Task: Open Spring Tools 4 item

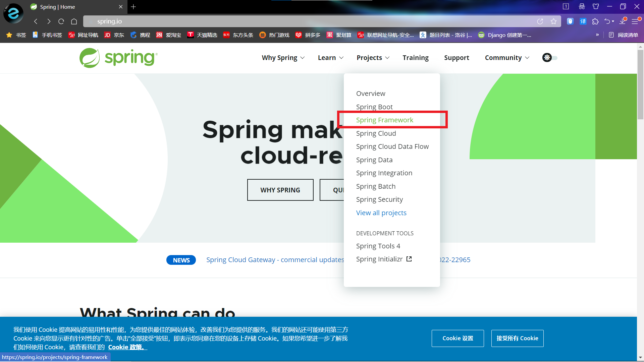Action: (378, 246)
